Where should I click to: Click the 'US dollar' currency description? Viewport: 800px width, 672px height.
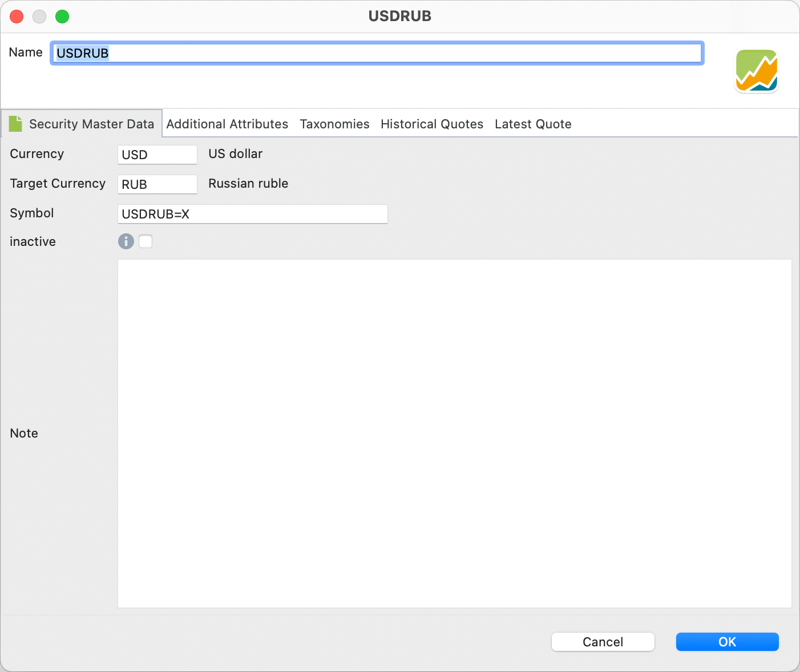pyautogui.click(x=236, y=154)
